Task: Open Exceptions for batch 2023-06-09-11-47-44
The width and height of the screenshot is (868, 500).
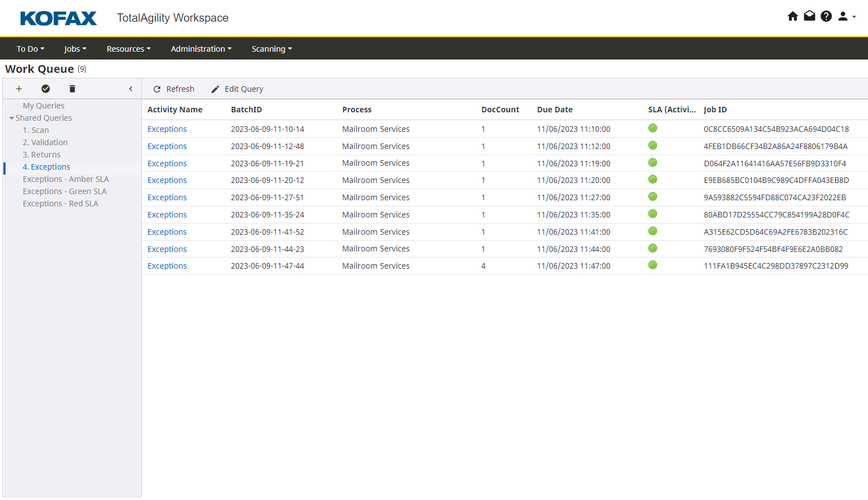Action: coord(167,266)
